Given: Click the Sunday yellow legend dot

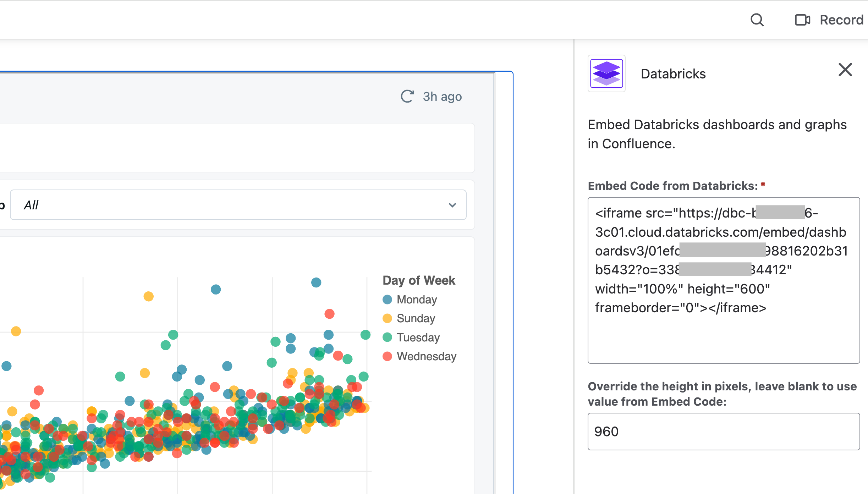Looking at the screenshot, I should coord(387,318).
